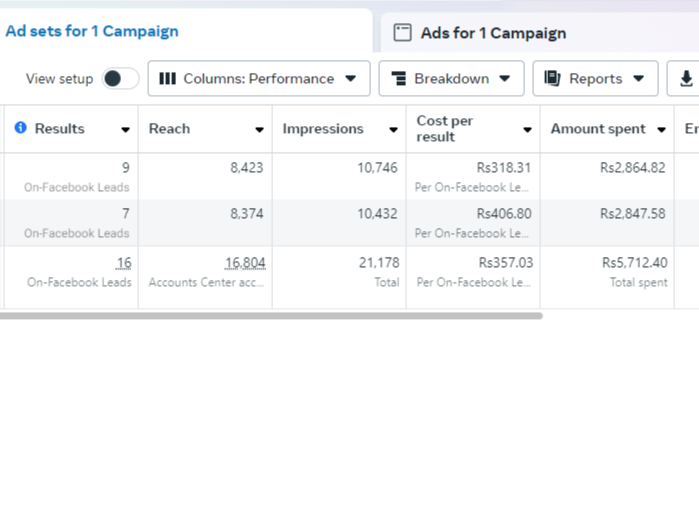Switch to Ads for 1 Campaign tab
Screen dimensions: 699x524
tap(492, 33)
